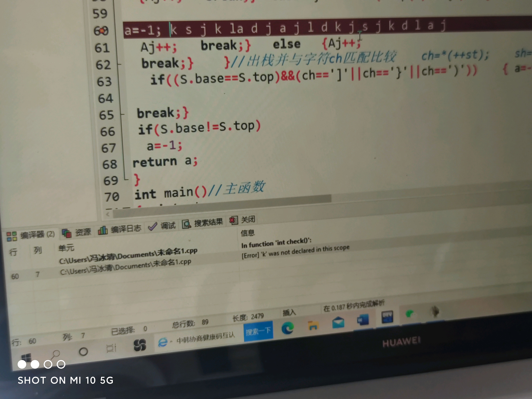The width and height of the screenshot is (532, 399).
Task: Click the blue 搜索一下 button
Action: point(258,331)
